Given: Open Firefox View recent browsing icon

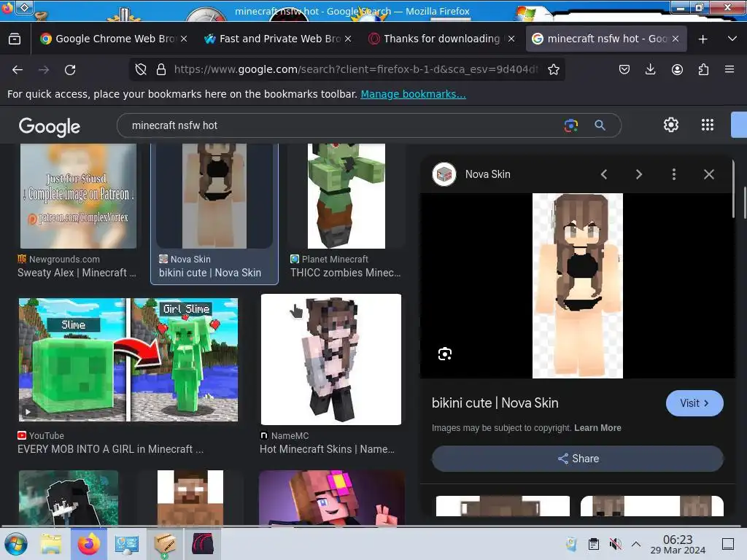Looking at the screenshot, I should [x=15, y=39].
